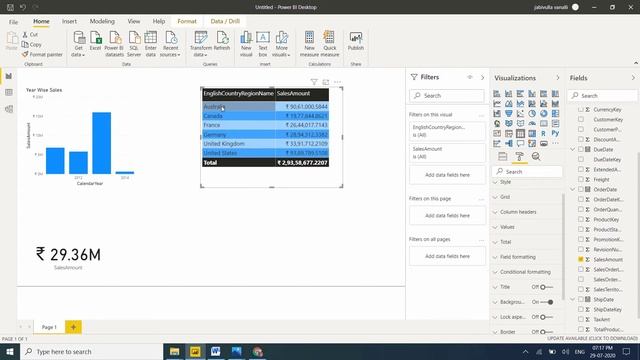The height and width of the screenshot is (360, 640).
Task: Insert a Text box
Action: pos(263,44)
